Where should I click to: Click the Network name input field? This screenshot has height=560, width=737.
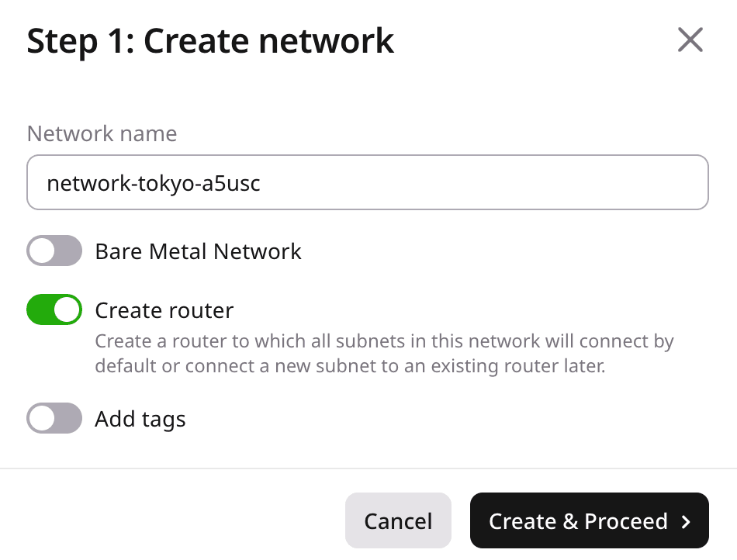(x=368, y=183)
